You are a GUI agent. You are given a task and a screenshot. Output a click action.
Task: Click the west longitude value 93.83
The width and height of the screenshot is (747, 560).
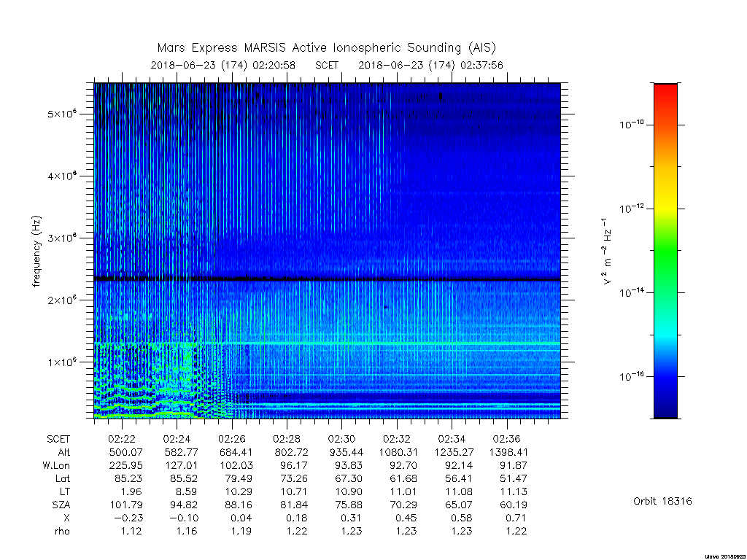point(349,466)
